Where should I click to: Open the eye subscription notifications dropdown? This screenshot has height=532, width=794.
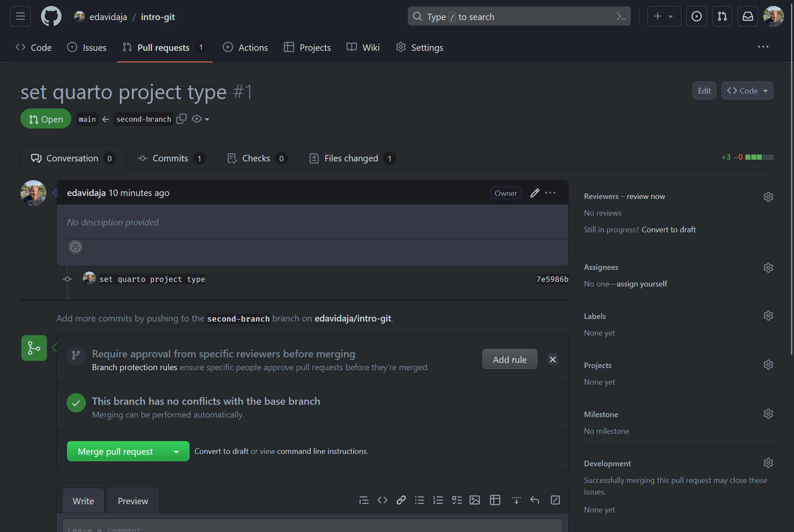[x=201, y=119]
